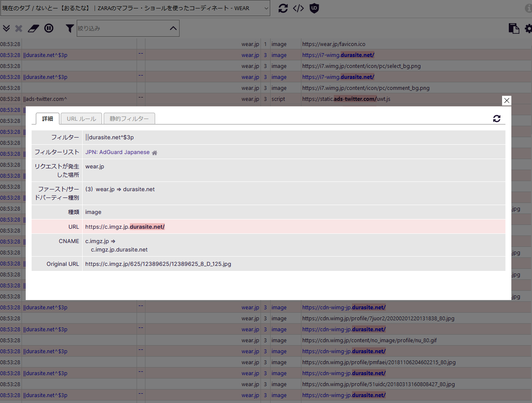Switch to the URL ルール tab
This screenshot has height=403, width=532.
pyautogui.click(x=81, y=119)
